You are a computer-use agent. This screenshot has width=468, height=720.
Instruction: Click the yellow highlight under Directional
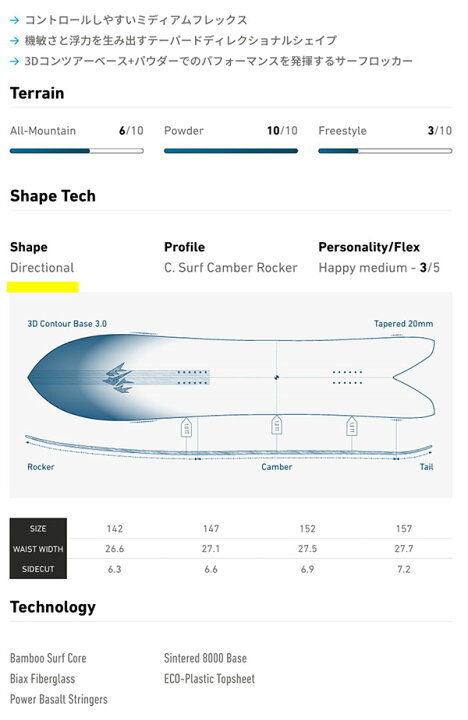[43, 287]
